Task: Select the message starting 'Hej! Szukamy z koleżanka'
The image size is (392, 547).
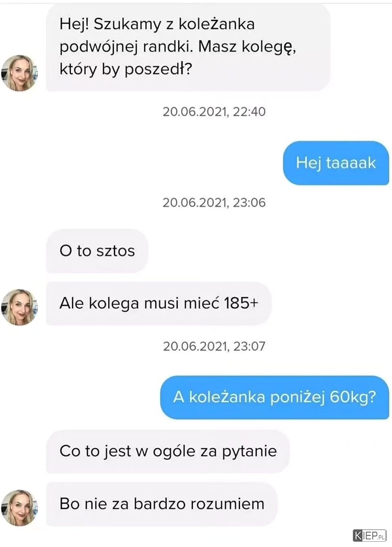Action: [x=188, y=47]
